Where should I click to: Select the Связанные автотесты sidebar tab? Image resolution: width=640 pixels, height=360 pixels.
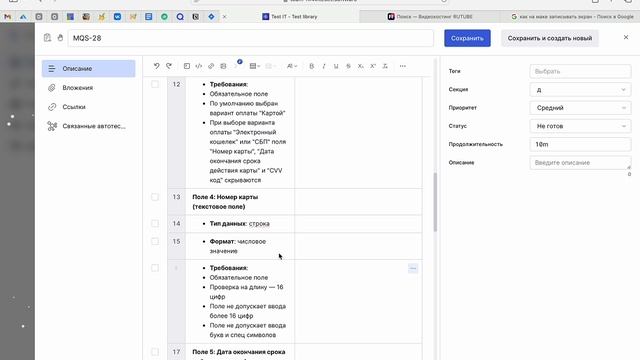(89, 126)
